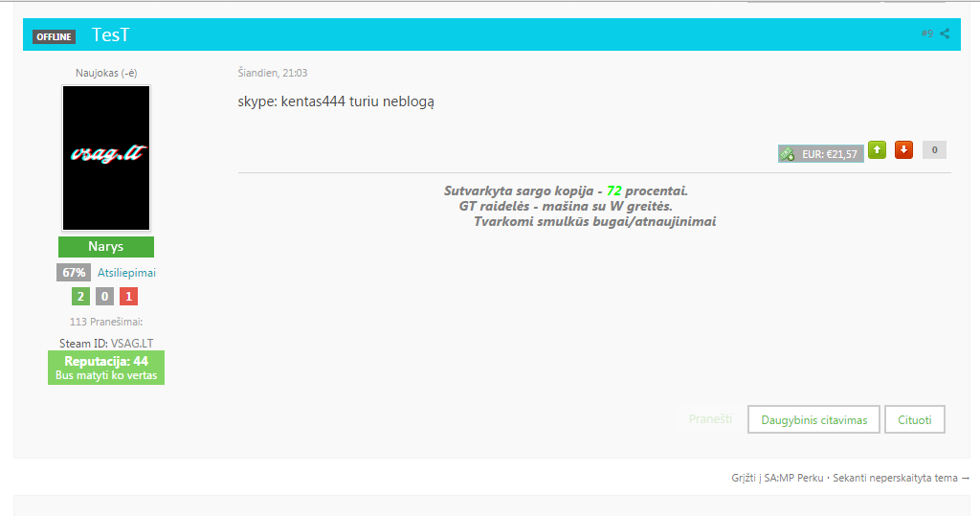
Task: Click the Pranešti report button
Action: click(x=710, y=419)
